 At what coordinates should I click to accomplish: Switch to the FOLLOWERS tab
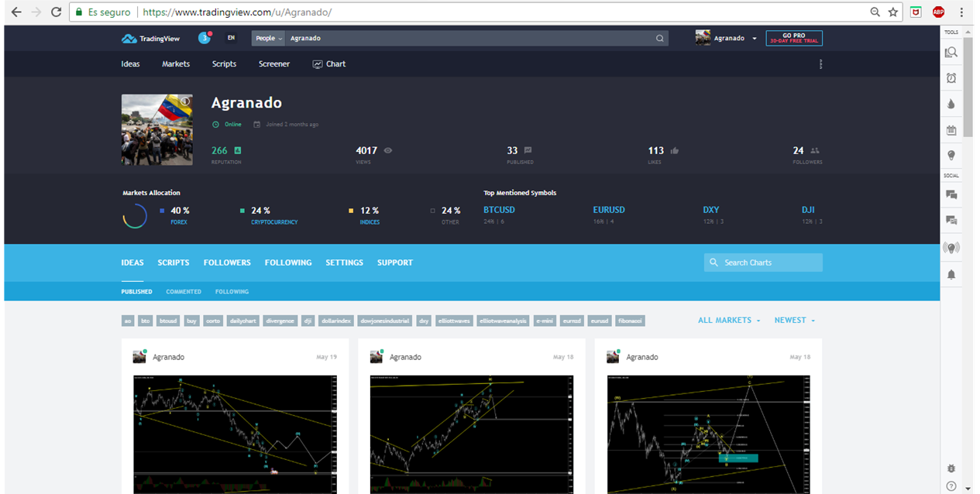(x=227, y=262)
